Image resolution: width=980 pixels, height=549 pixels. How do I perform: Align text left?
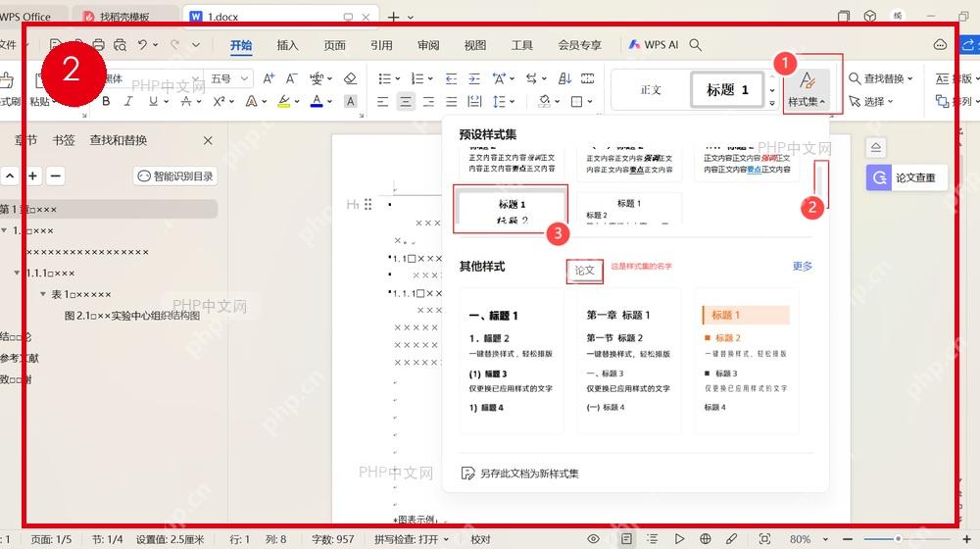coord(382,101)
